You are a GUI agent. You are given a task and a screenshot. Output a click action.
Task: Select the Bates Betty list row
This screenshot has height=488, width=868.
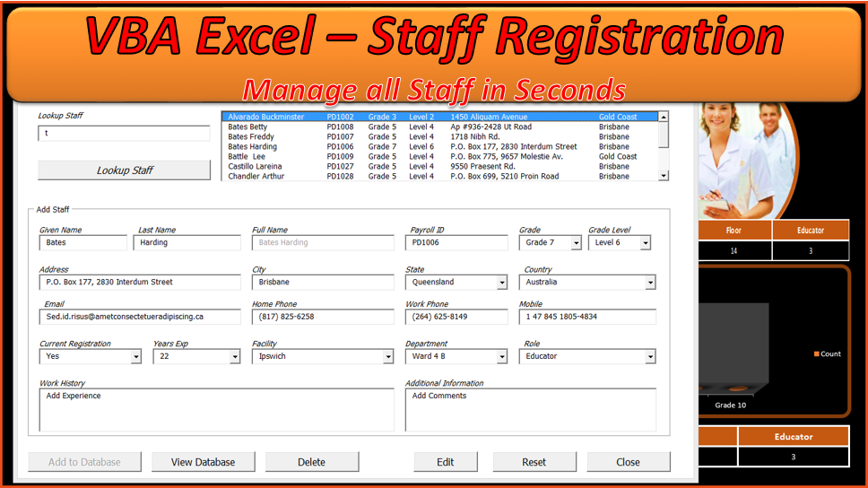pyautogui.click(x=439, y=126)
